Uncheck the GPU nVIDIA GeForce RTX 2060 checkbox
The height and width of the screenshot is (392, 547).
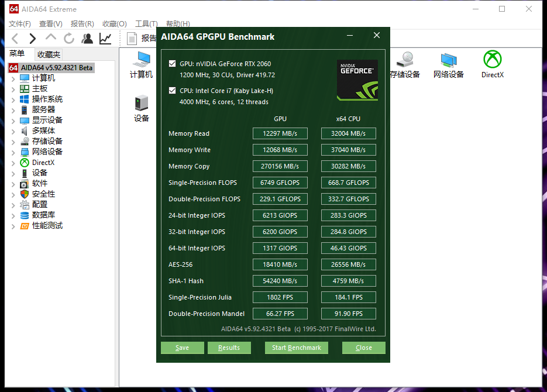pyautogui.click(x=173, y=64)
